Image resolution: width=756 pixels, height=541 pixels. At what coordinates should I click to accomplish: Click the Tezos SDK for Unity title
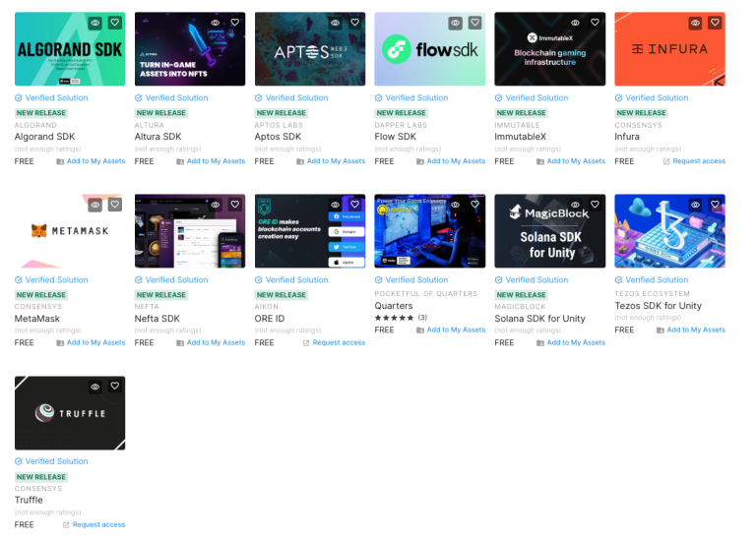659,306
